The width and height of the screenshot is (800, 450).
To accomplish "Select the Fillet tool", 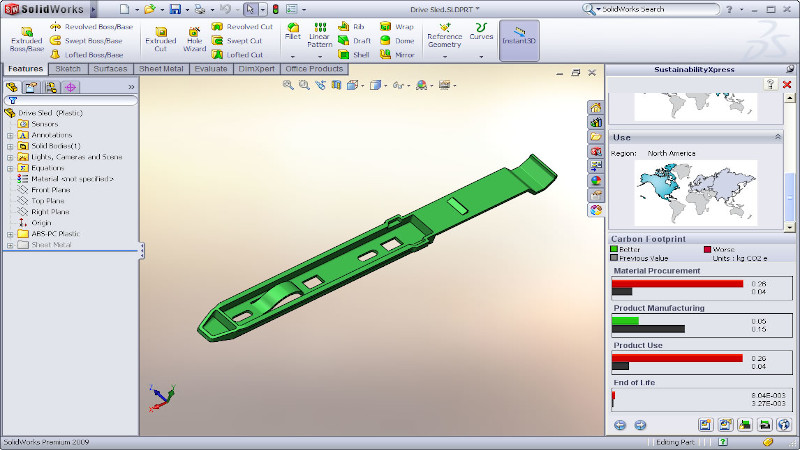I will click(x=292, y=30).
